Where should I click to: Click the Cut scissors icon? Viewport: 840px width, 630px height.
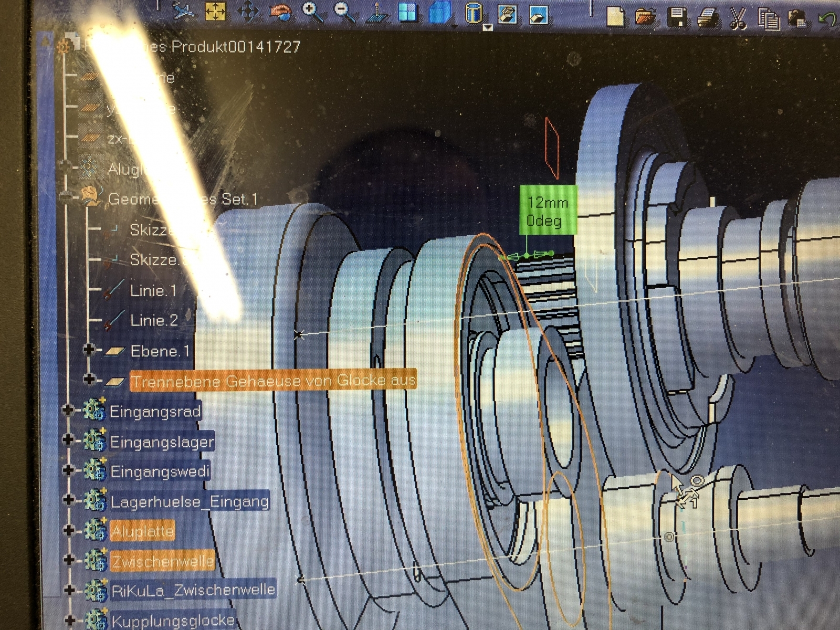(738, 18)
